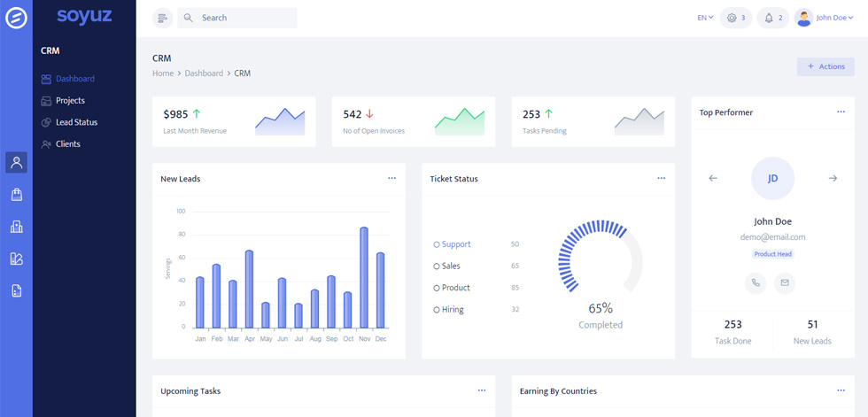The width and height of the screenshot is (868, 417).
Task: Click the green up arrow beside $985
Action: [197, 114]
